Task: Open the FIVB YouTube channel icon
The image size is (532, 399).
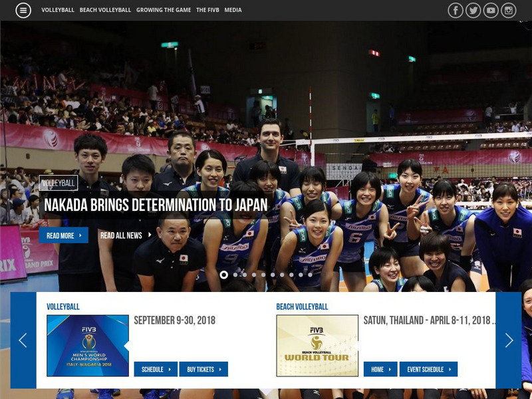Action: [491, 10]
